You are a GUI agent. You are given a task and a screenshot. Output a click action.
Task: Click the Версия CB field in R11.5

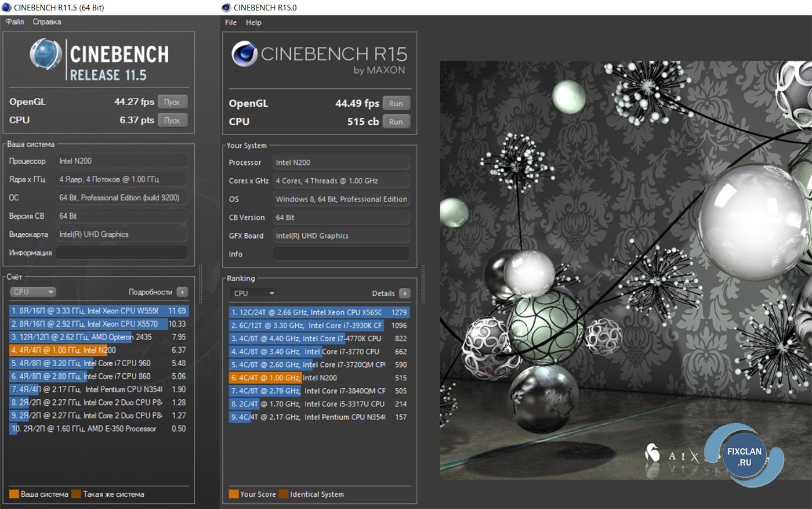point(122,216)
